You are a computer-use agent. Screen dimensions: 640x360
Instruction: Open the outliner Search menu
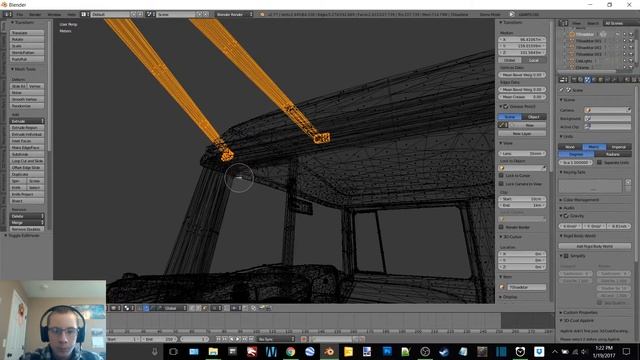pyautogui.click(x=593, y=23)
